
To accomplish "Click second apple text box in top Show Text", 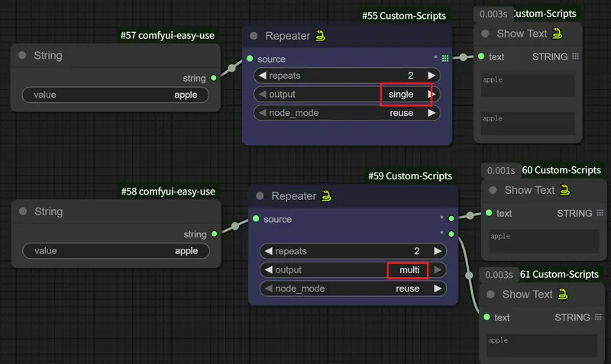I will (528, 124).
